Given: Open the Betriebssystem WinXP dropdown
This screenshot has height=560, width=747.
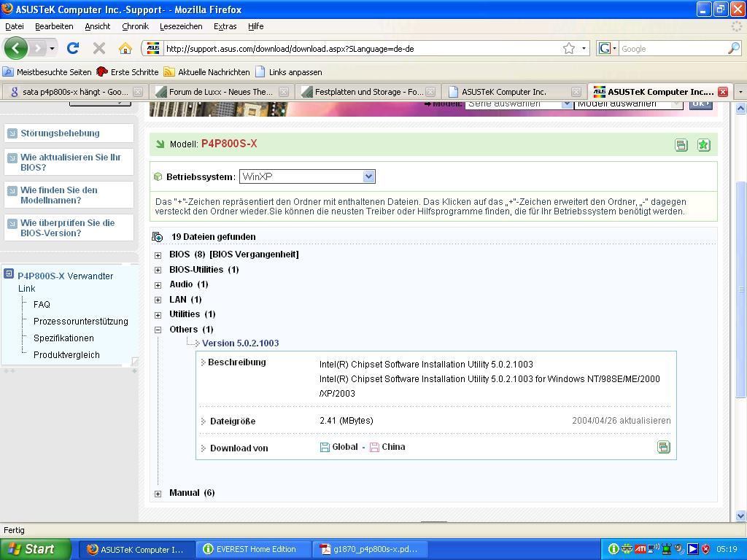Looking at the screenshot, I should click(307, 176).
